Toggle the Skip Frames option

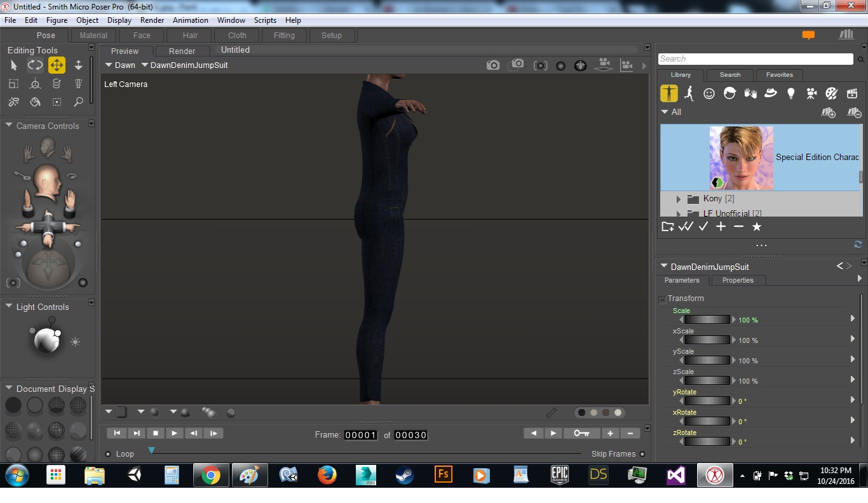(642, 454)
